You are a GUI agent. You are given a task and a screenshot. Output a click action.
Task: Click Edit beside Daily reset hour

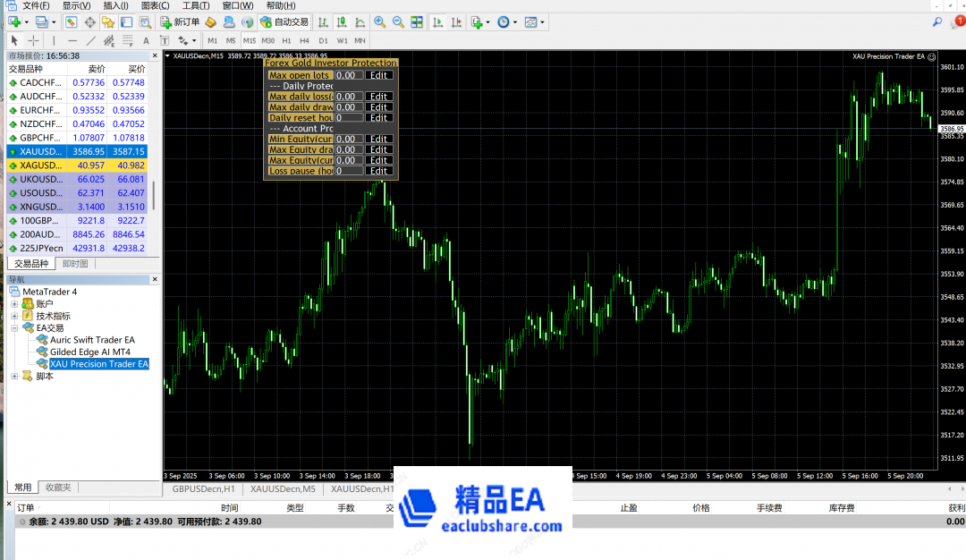point(378,118)
